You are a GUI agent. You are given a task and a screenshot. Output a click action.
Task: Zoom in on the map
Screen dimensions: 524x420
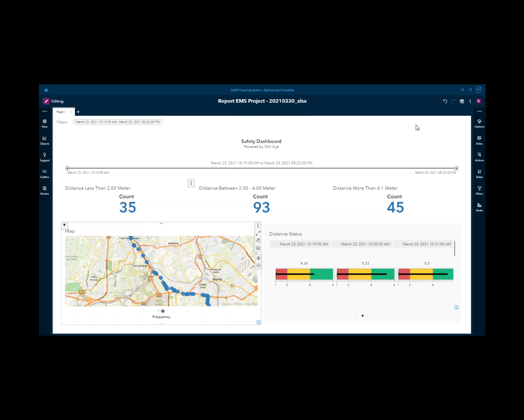coord(259,258)
